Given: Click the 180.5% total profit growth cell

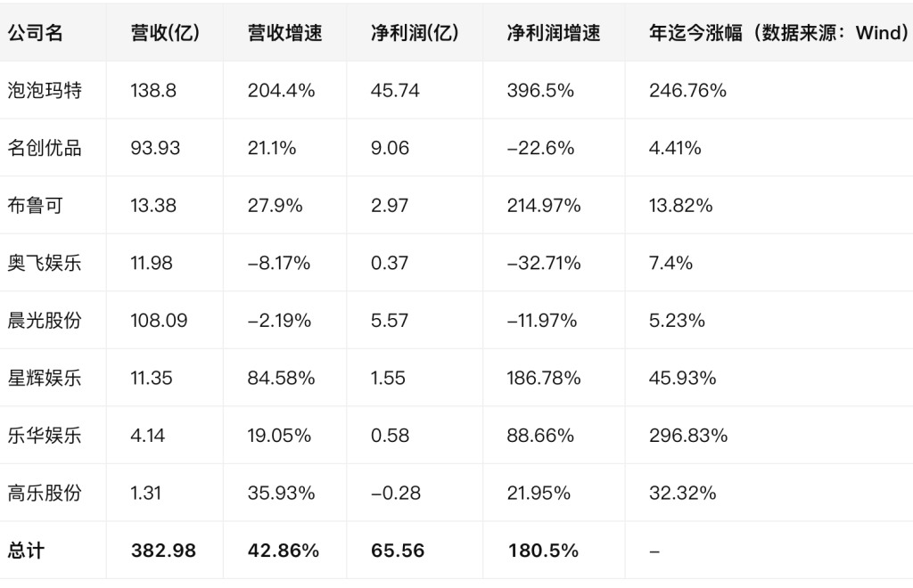Looking at the screenshot, I should click(x=543, y=551).
